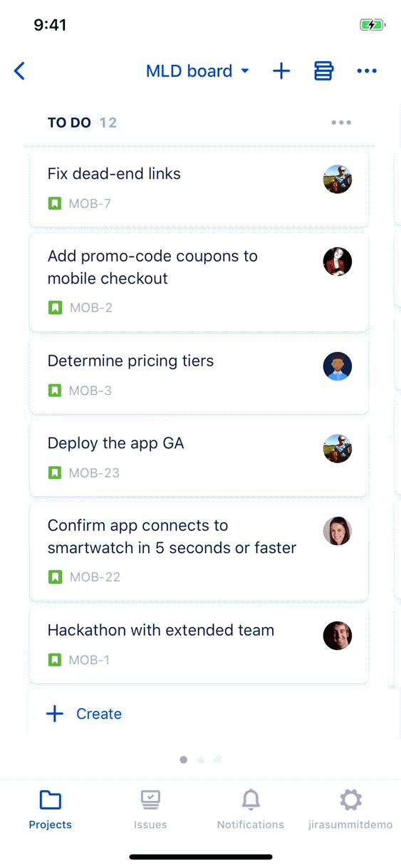The height and width of the screenshot is (868, 401).
Task: Open the Notifications bell tab
Action: pyautogui.click(x=251, y=810)
